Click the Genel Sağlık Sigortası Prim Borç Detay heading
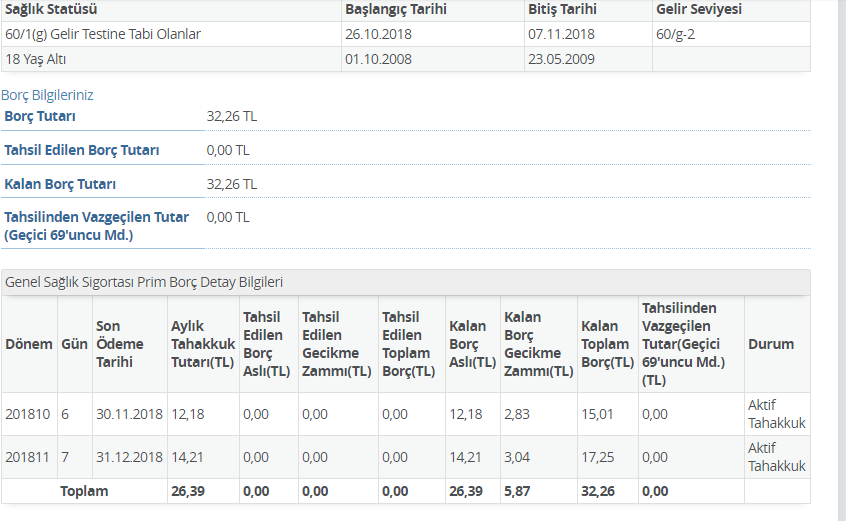This screenshot has height=521, width=846. click(x=144, y=282)
